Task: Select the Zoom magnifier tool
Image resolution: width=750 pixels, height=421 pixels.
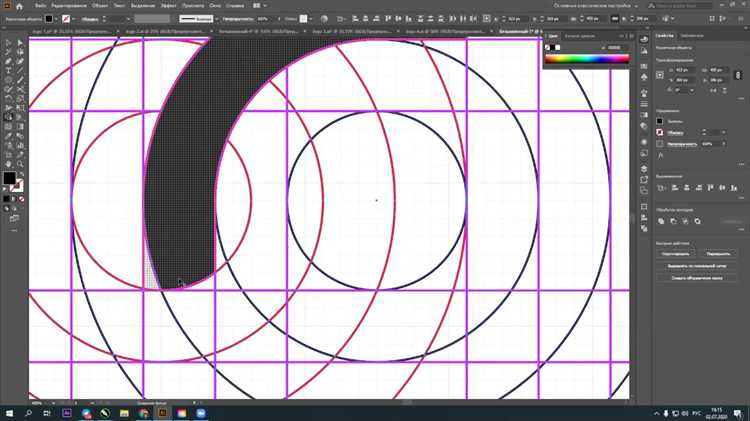Action: (20, 164)
